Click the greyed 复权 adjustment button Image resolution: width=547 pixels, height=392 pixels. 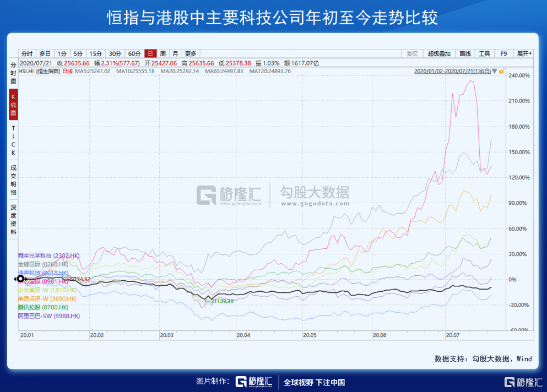[x=412, y=54]
